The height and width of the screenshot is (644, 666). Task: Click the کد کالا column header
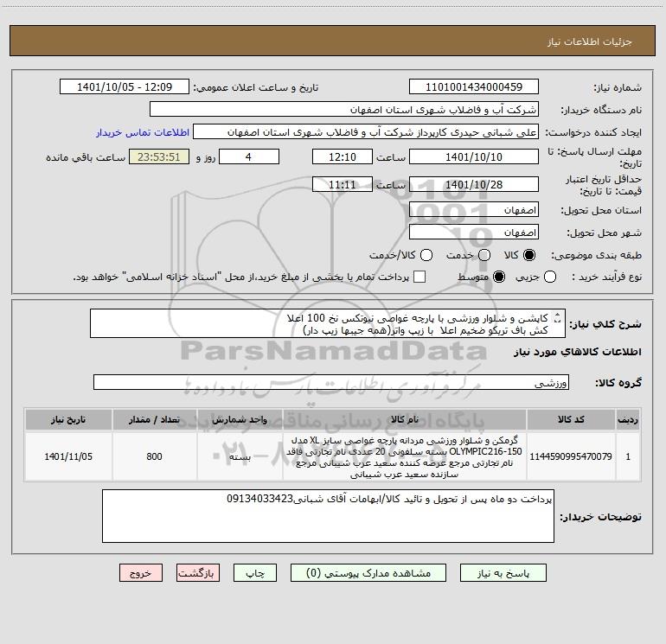(x=571, y=419)
